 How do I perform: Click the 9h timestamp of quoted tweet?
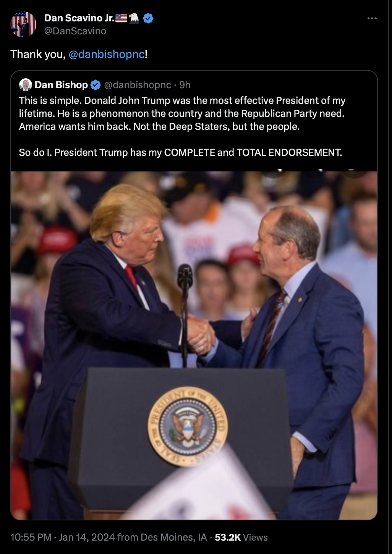click(185, 85)
